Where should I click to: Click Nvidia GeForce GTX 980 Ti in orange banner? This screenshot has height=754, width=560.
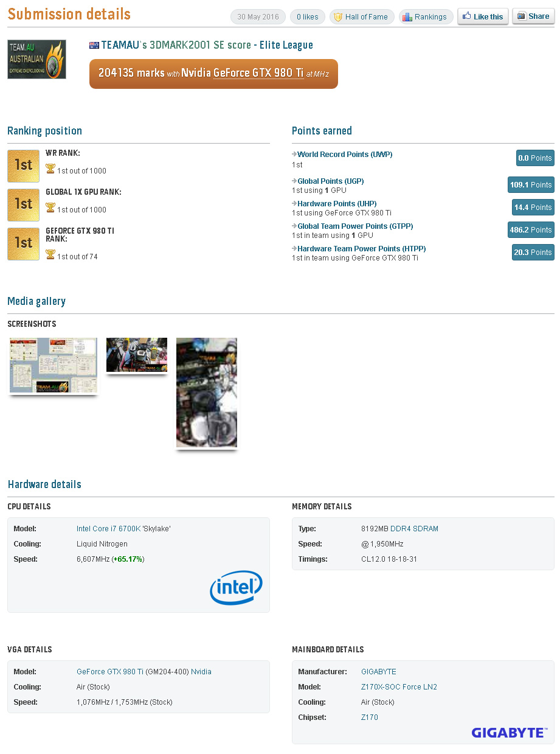[243, 73]
